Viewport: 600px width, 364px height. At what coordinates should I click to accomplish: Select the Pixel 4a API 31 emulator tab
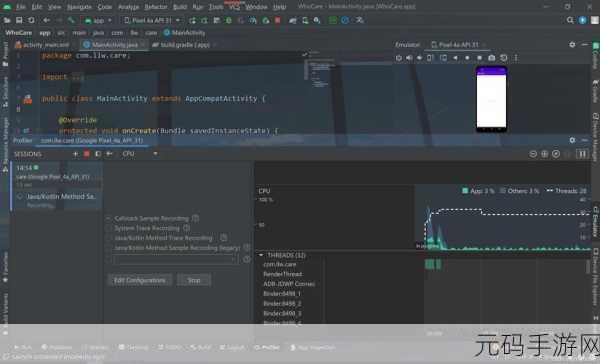pyautogui.click(x=458, y=45)
